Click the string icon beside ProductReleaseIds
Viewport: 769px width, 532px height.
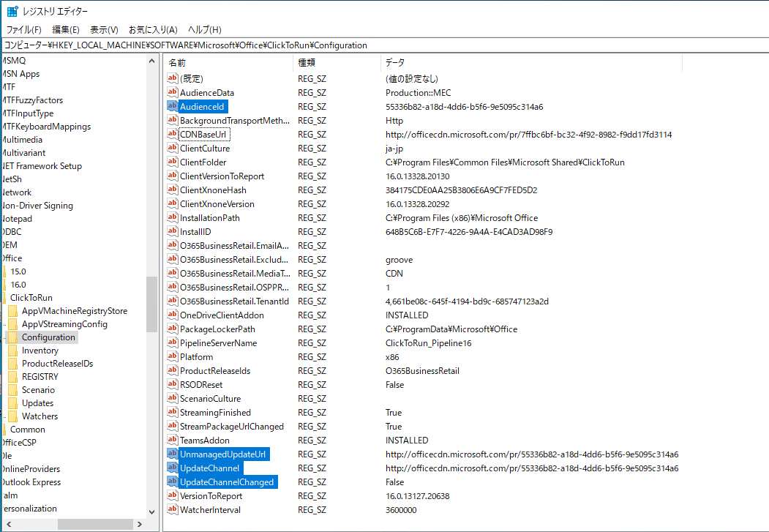(x=172, y=370)
